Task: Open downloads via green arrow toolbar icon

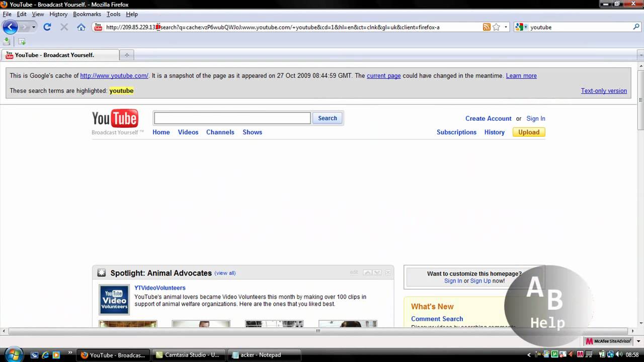Action: (7, 41)
